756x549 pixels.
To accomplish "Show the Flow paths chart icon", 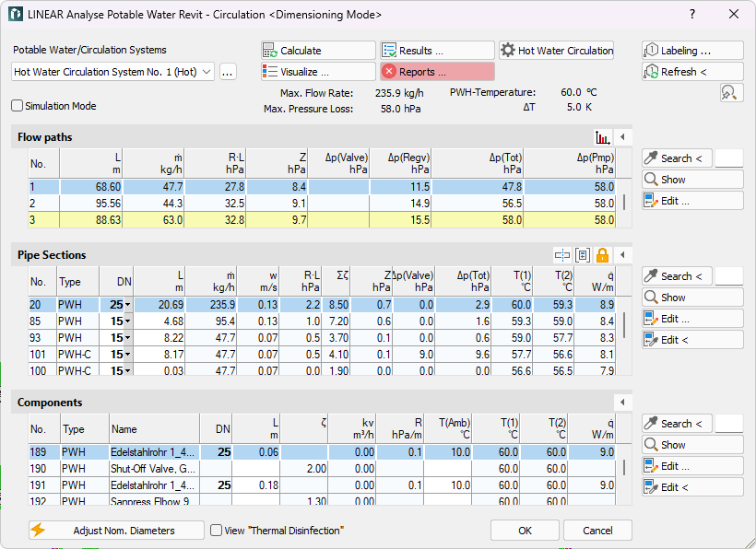I will tap(603, 137).
